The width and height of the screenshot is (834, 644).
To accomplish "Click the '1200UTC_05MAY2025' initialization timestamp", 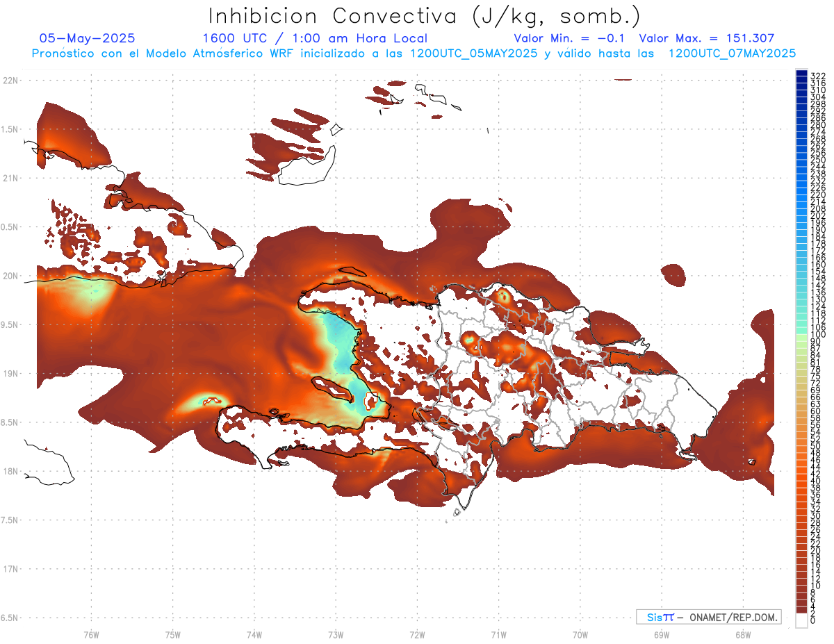I will 473,53.
